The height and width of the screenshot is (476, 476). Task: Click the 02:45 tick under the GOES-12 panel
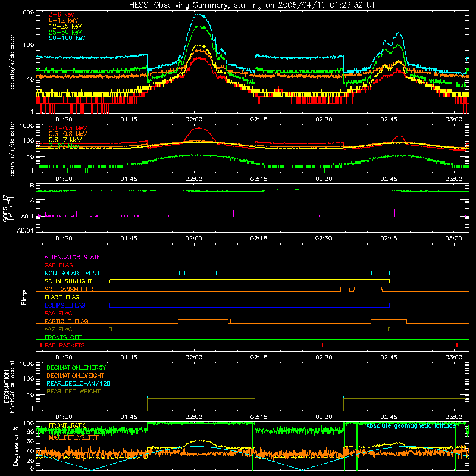tap(389, 239)
